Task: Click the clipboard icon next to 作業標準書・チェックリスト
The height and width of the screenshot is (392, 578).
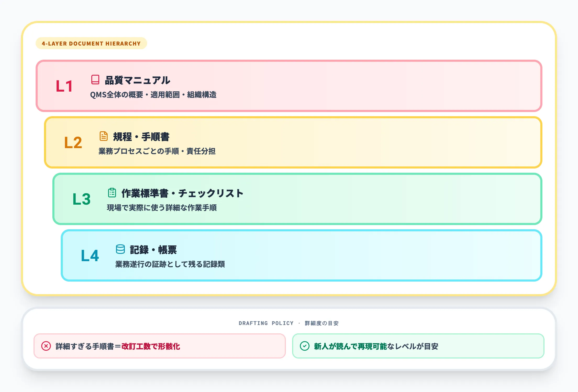Action: tap(112, 193)
